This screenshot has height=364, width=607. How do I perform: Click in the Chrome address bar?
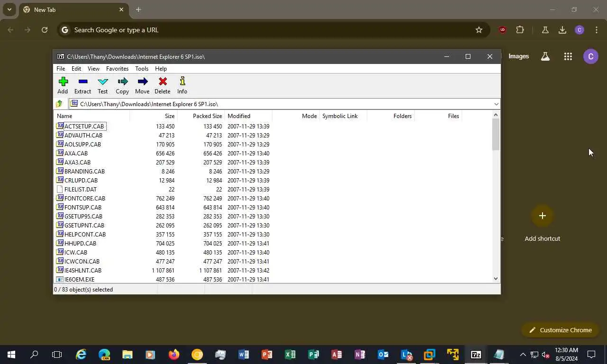[273, 30]
